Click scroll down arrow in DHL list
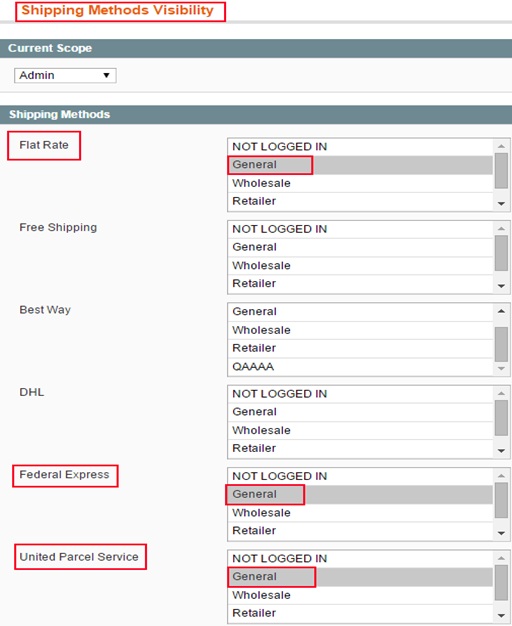Screen dimensions: 512x626 click(501, 451)
